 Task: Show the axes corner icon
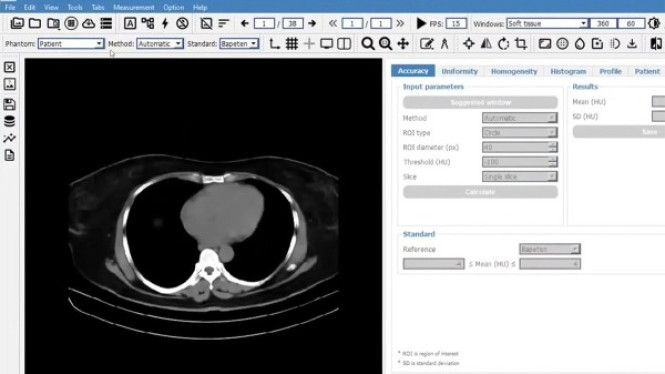click(x=274, y=44)
